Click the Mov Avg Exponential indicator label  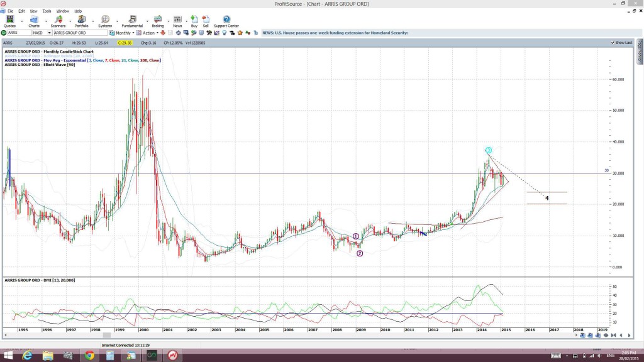[83, 60]
